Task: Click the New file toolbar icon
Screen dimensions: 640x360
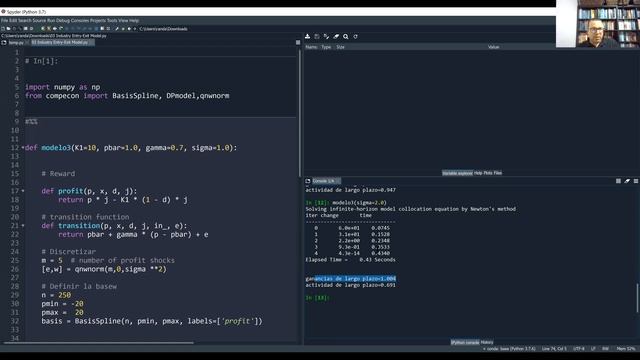Action: [x=2, y=29]
